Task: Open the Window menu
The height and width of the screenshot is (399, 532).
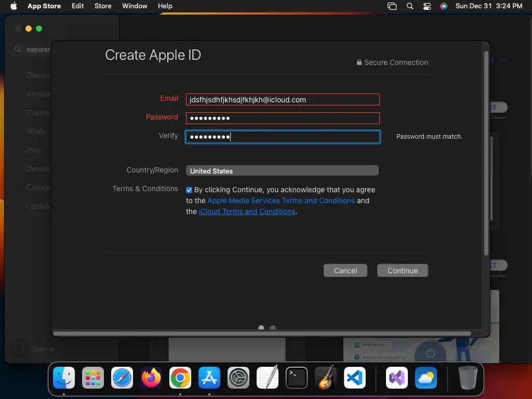Action: click(135, 6)
